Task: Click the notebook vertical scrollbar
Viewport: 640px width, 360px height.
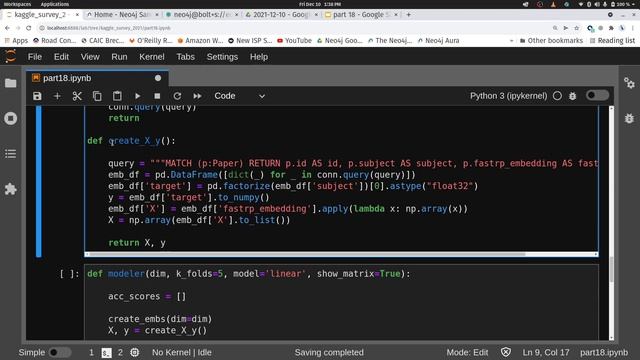Action: coord(611,269)
